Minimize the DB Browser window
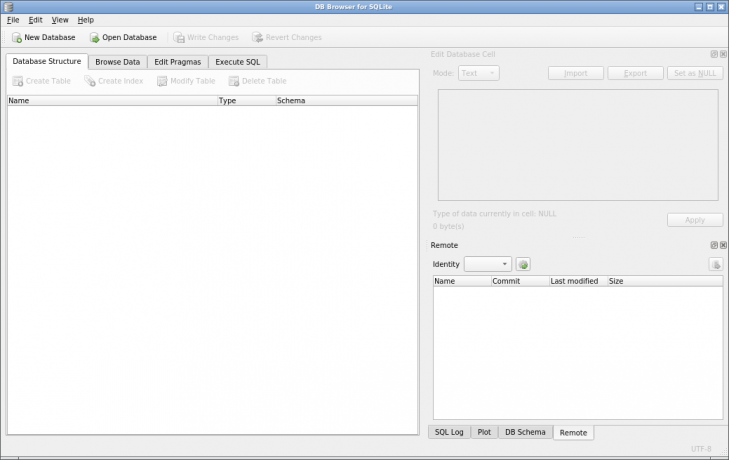Screen dimensions: 729x460 (x=699, y=7)
